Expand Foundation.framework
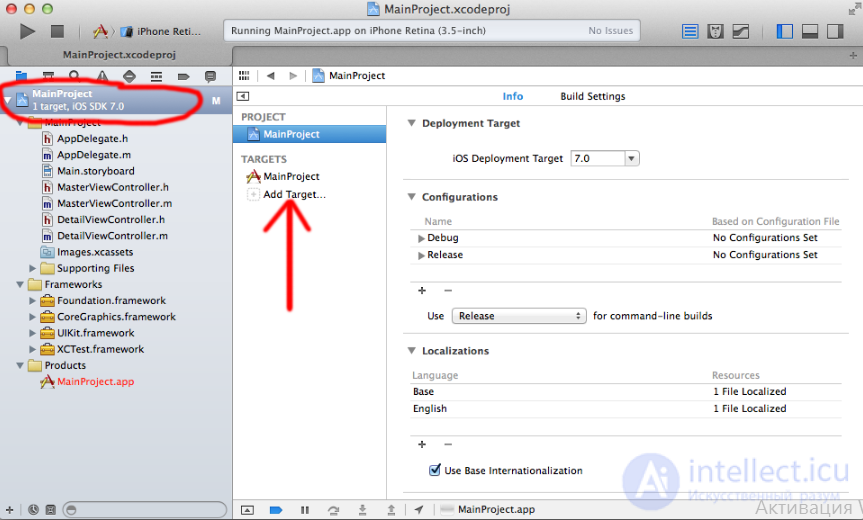 tap(32, 301)
